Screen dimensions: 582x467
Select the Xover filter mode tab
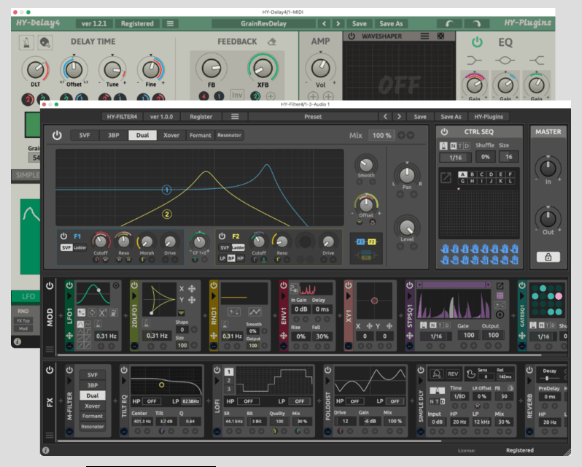pyautogui.click(x=171, y=135)
